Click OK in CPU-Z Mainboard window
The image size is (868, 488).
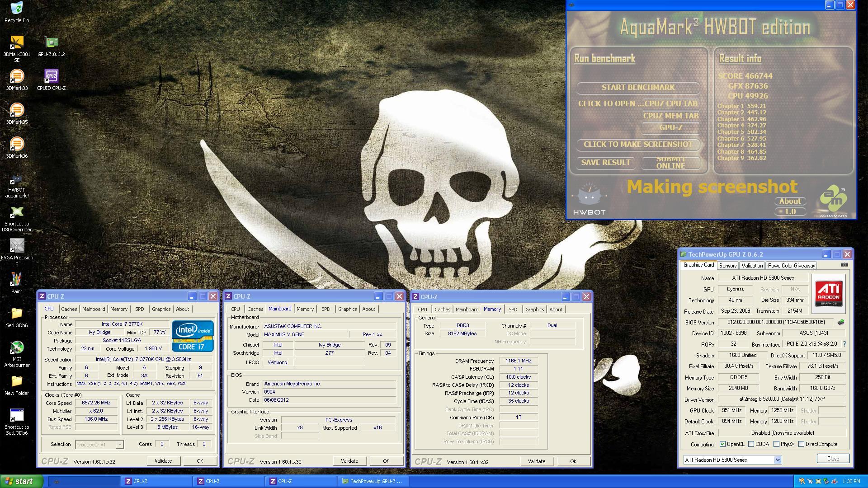[x=386, y=461]
